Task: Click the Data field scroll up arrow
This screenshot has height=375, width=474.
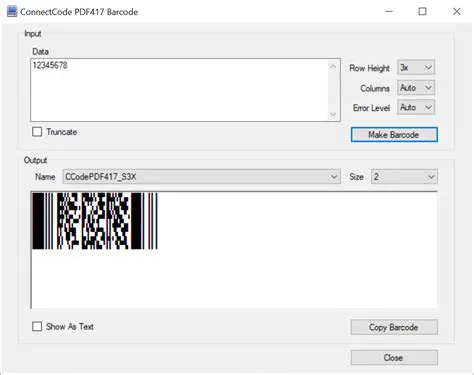Action: pos(333,66)
